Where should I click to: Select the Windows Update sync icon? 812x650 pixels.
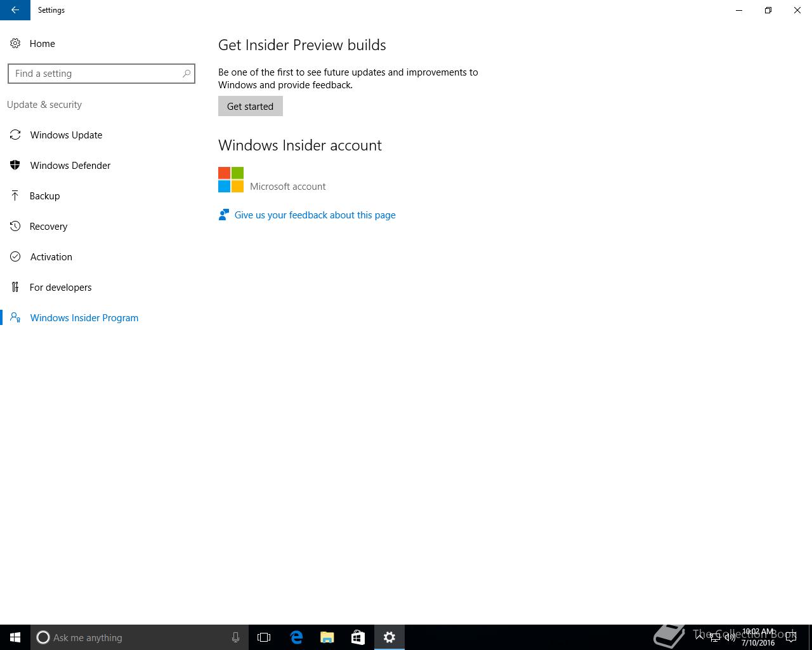[x=15, y=135]
